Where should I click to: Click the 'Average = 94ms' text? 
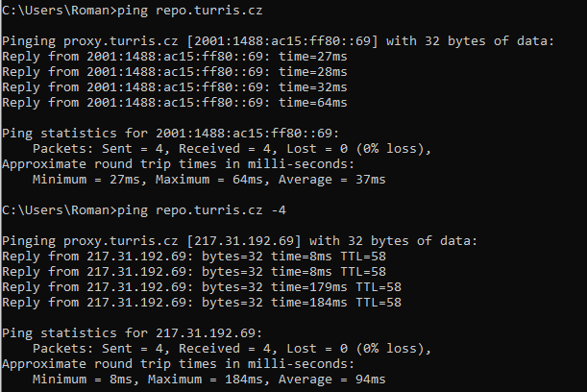coord(332,380)
